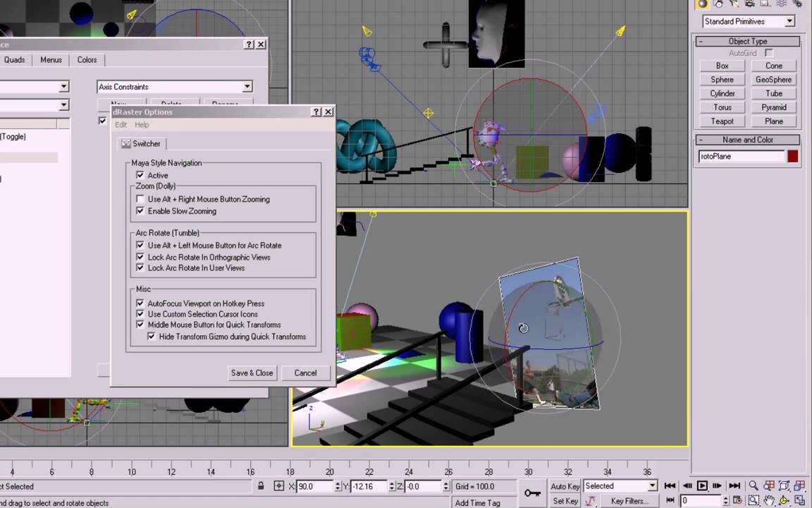
Task: Go to the end frame
Action: tap(734, 485)
